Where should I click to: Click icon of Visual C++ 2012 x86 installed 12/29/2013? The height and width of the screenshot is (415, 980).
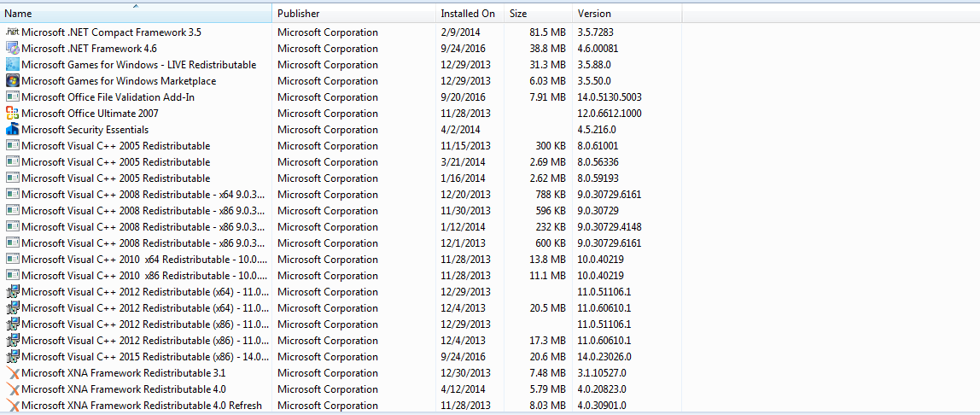[12, 324]
